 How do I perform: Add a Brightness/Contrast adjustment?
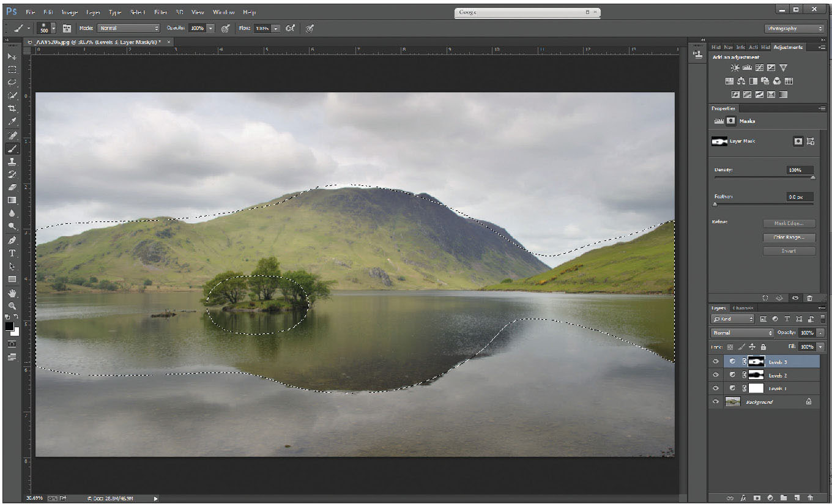(735, 68)
